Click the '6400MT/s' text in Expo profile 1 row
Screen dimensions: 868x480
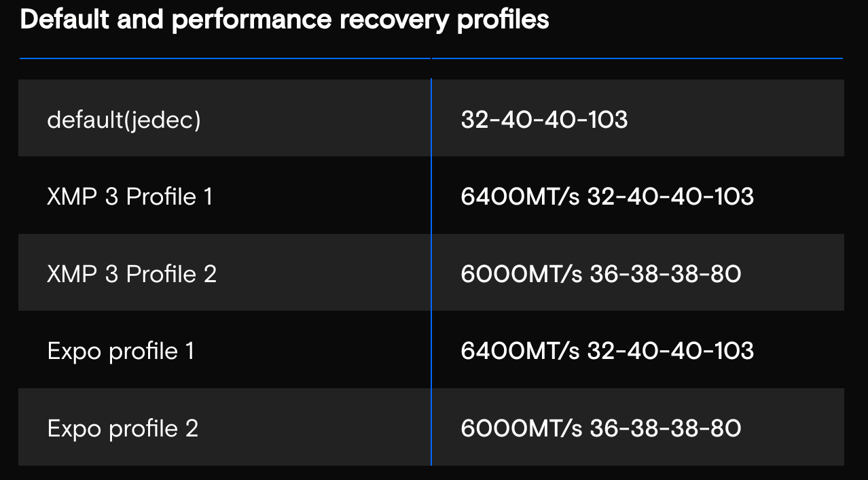520,352
